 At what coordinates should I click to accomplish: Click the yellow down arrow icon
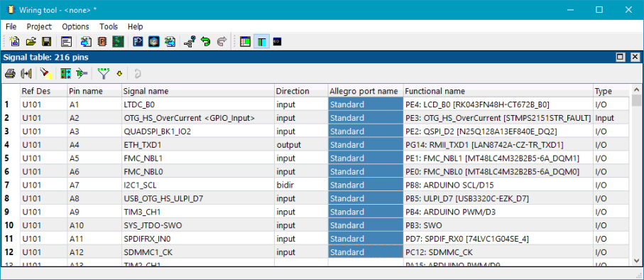click(119, 74)
